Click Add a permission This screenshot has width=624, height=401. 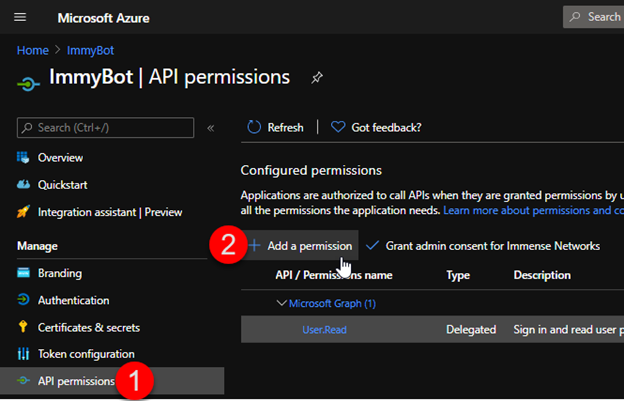click(308, 246)
